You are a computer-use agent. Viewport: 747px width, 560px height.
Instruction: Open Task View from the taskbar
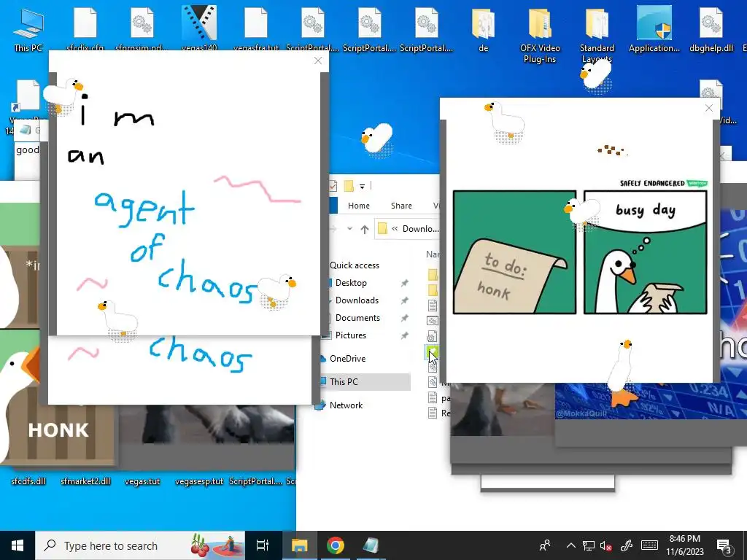coord(262,545)
